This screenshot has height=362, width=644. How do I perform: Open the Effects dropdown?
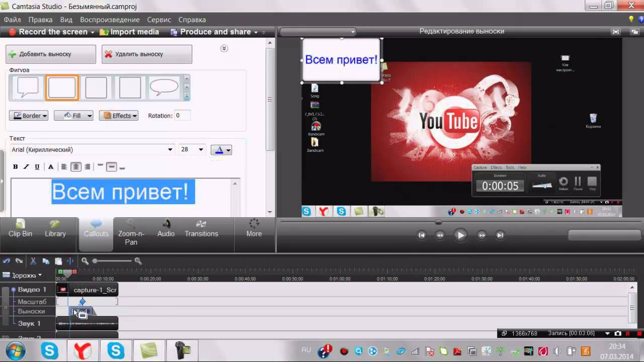point(119,116)
